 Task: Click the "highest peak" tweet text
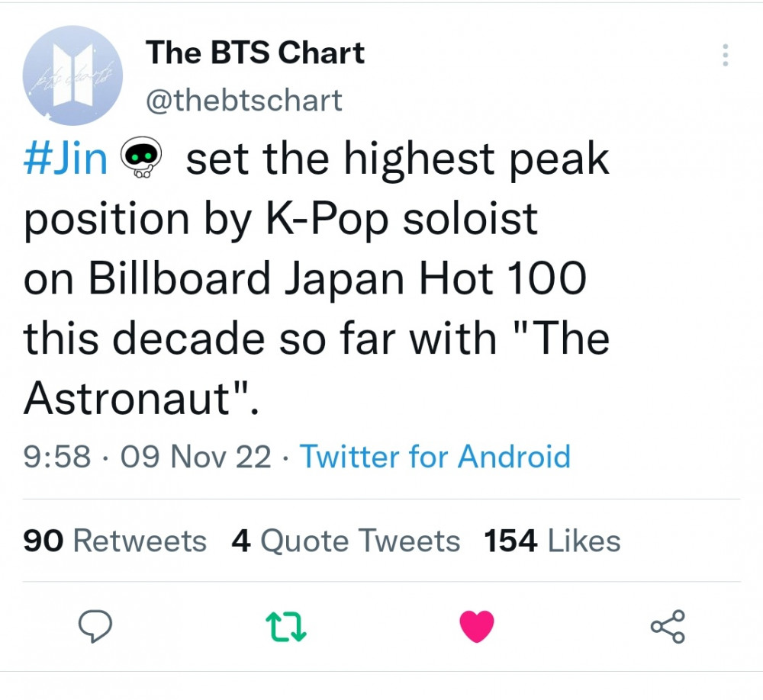(476, 159)
